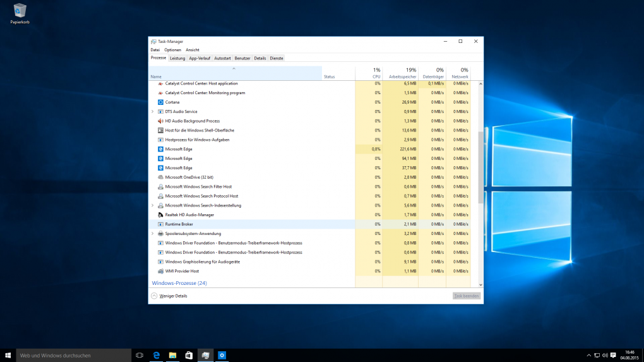
Task: Select the HD Audio Background Process speaker icon
Action: point(160,121)
